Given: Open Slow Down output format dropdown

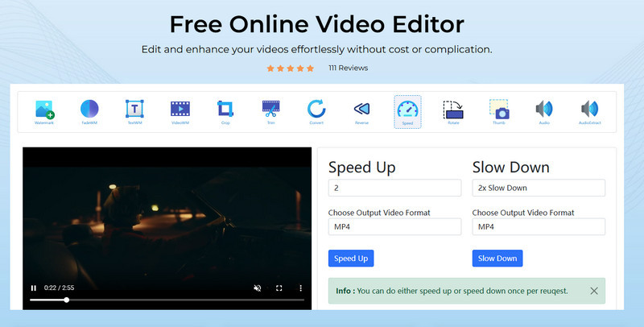Looking at the screenshot, I should click(539, 227).
